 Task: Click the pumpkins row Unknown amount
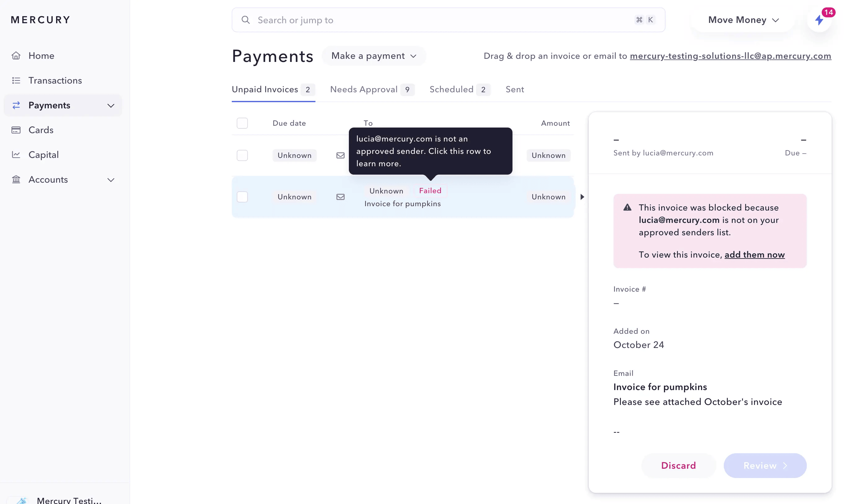pos(548,197)
